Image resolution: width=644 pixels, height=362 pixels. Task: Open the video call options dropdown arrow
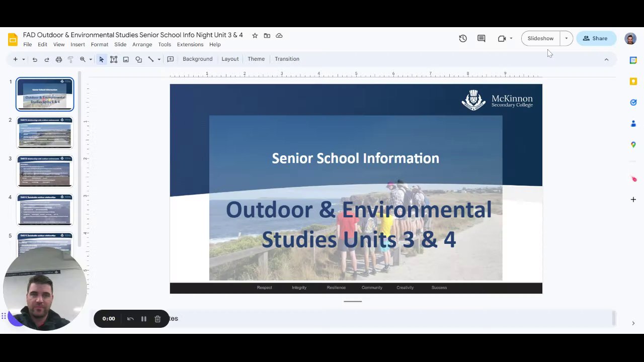[511, 38]
